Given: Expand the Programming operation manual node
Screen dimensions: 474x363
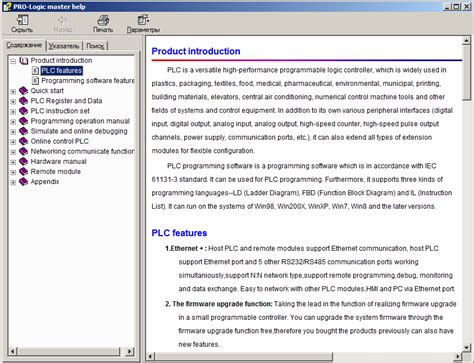Looking at the screenshot, I should point(13,122).
